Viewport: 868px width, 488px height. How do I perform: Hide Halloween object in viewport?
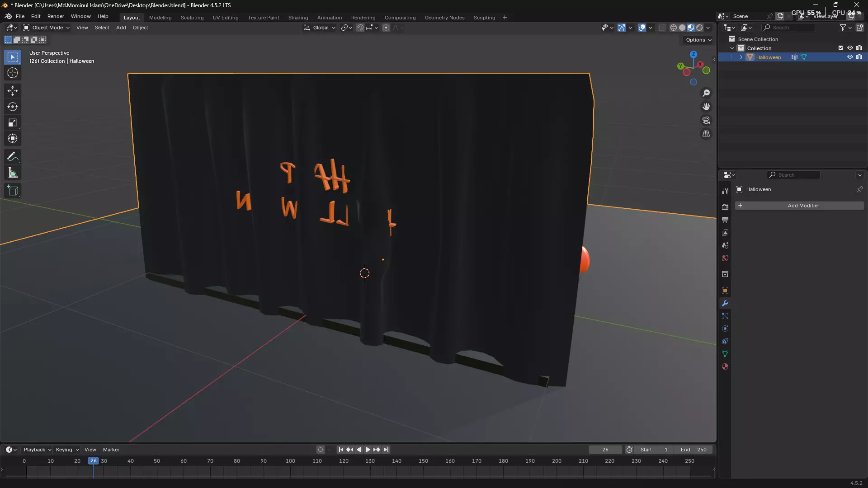pyautogui.click(x=850, y=57)
